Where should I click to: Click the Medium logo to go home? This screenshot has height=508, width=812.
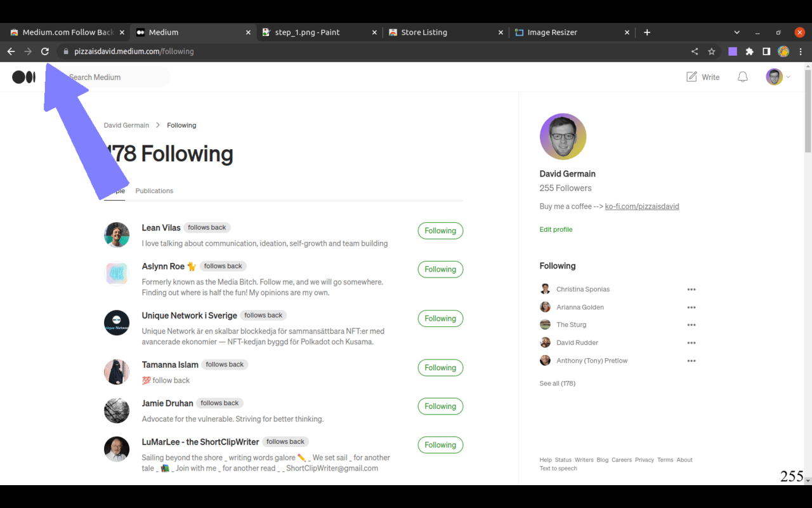tap(23, 77)
